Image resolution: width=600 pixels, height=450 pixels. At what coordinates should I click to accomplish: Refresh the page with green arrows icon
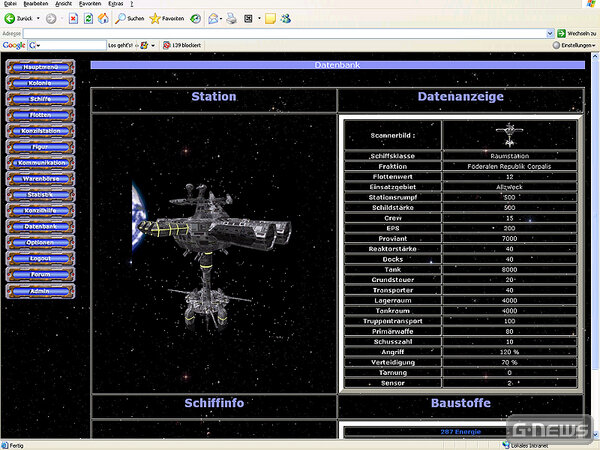88,18
